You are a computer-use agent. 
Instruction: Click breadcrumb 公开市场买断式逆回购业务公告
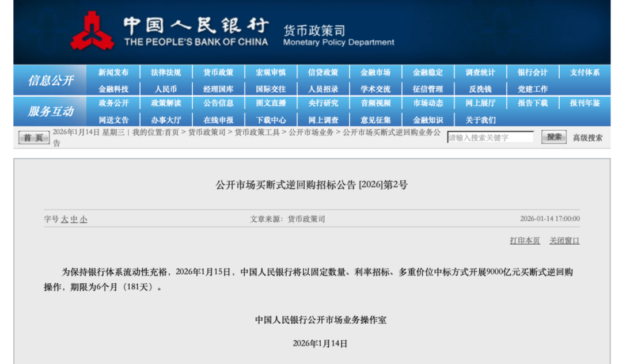[x=392, y=132]
